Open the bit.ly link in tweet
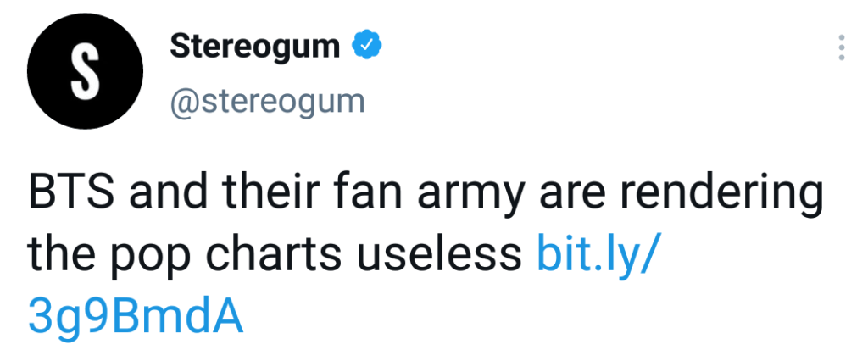The height and width of the screenshot is (361, 868). tap(597, 254)
